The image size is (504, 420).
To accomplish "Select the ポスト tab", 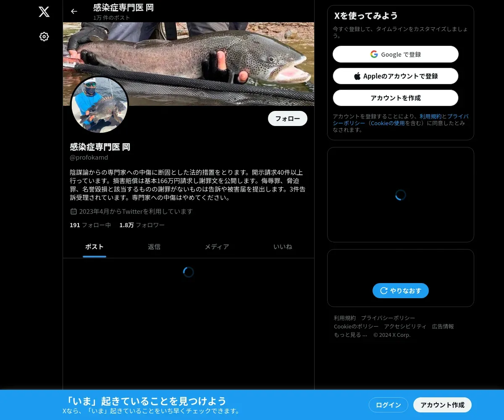I will [x=94, y=247].
